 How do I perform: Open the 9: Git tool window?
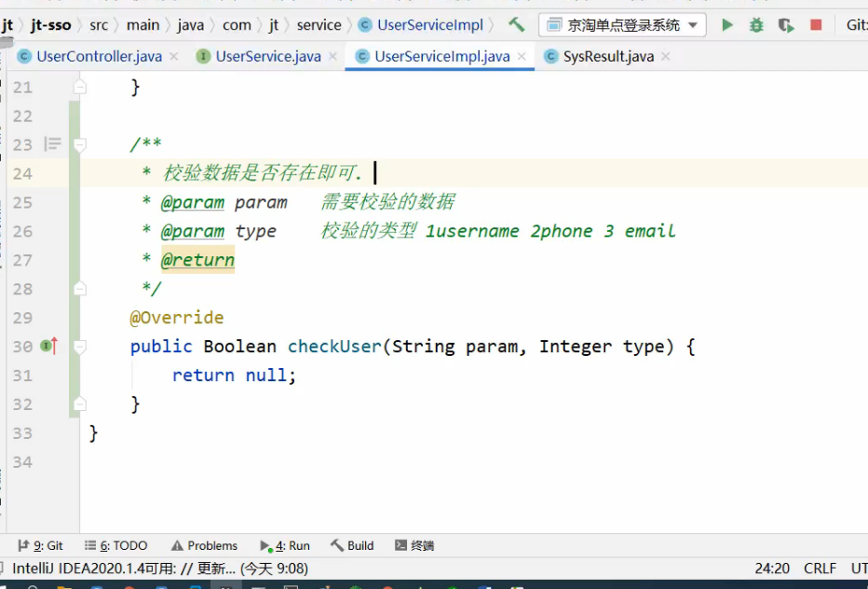point(40,546)
